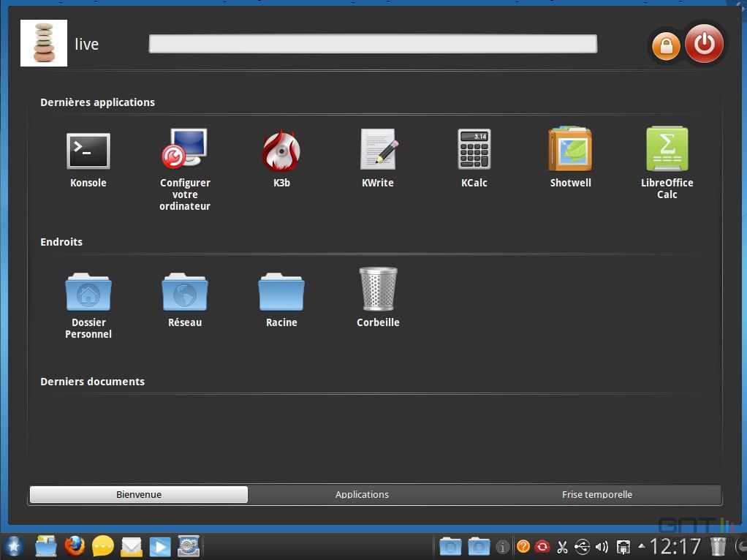
Task: Open the system settings gear in taskbar
Action: (189, 546)
